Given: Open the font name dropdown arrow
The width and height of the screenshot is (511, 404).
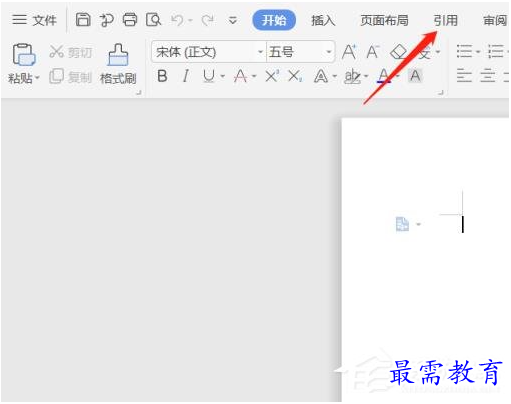Looking at the screenshot, I should [261, 52].
